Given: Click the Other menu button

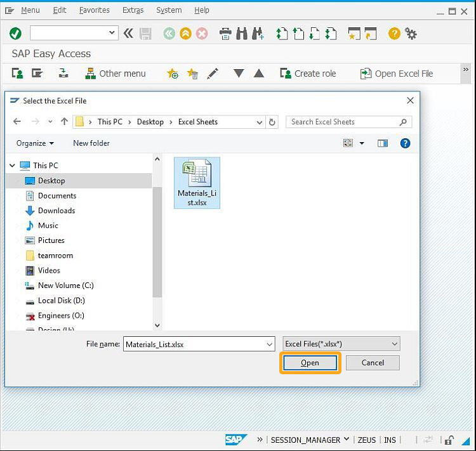Looking at the screenshot, I should [116, 74].
